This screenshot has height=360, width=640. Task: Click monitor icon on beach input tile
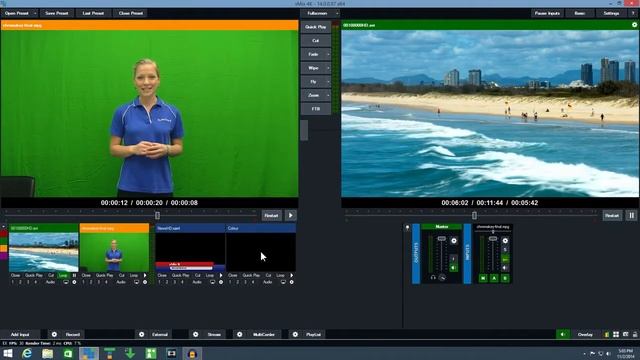[x=66, y=282]
